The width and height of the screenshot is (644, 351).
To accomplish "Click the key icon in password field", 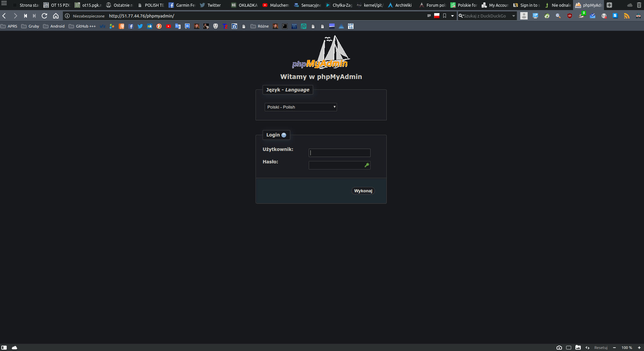I will coord(367,165).
